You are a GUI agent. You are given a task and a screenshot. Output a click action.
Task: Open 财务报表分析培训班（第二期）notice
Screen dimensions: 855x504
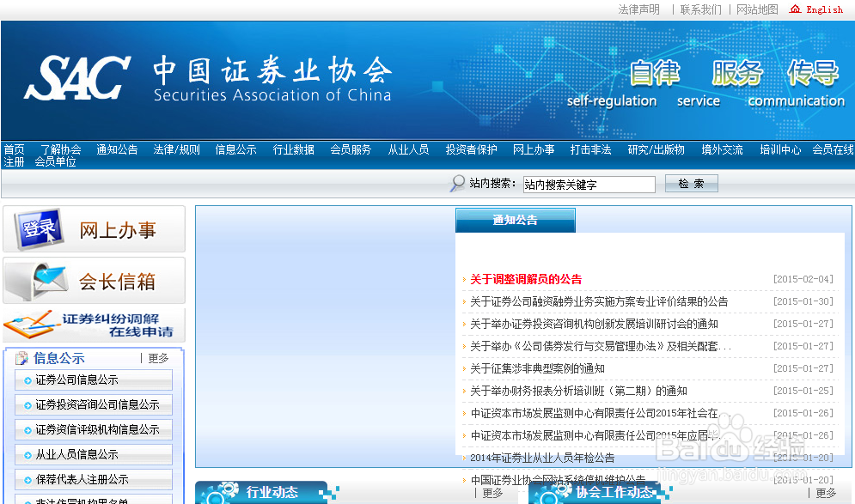pyautogui.click(x=578, y=392)
